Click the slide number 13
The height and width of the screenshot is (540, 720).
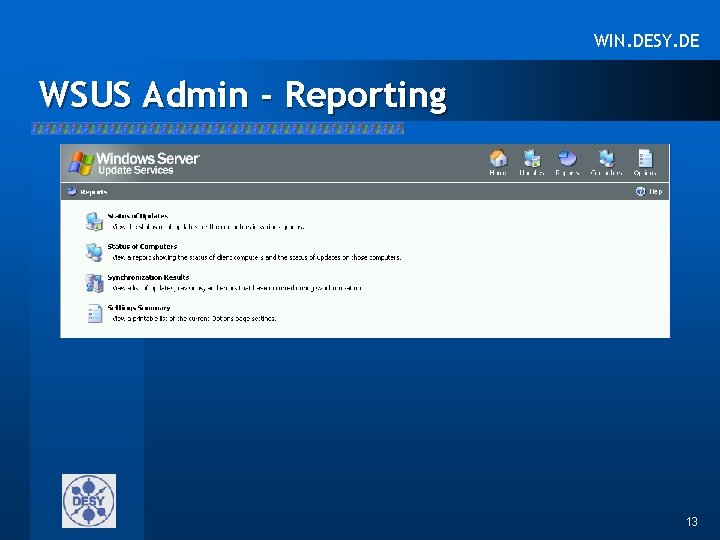pos(692,522)
